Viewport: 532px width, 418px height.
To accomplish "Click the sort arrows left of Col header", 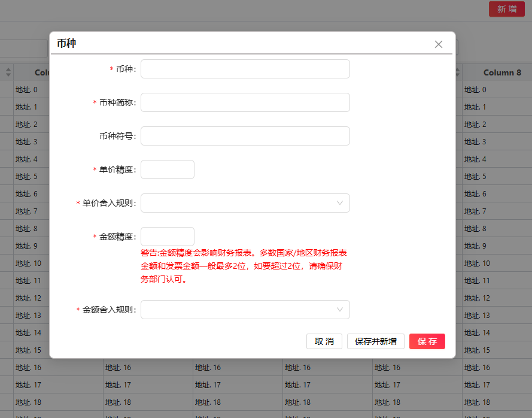I will 8,72.
